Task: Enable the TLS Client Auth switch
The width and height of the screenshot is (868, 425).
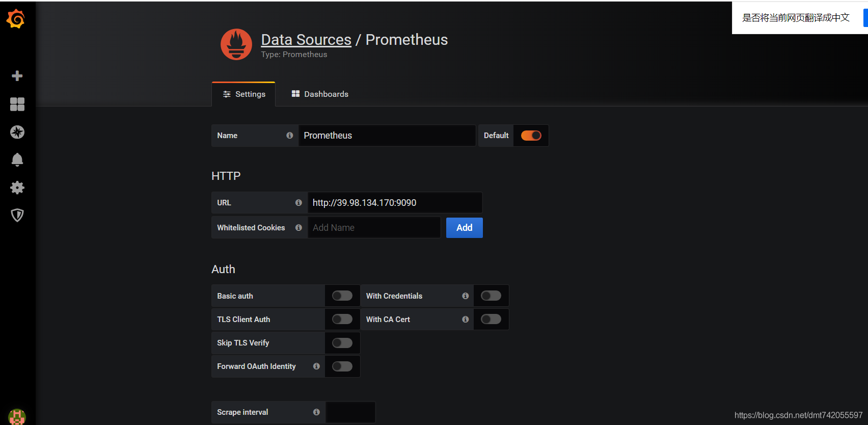Action: (x=342, y=320)
